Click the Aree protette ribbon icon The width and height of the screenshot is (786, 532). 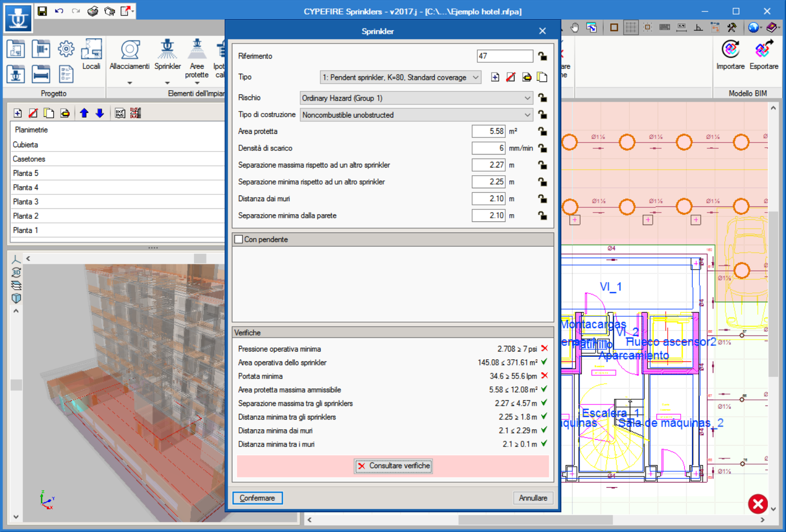click(197, 50)
